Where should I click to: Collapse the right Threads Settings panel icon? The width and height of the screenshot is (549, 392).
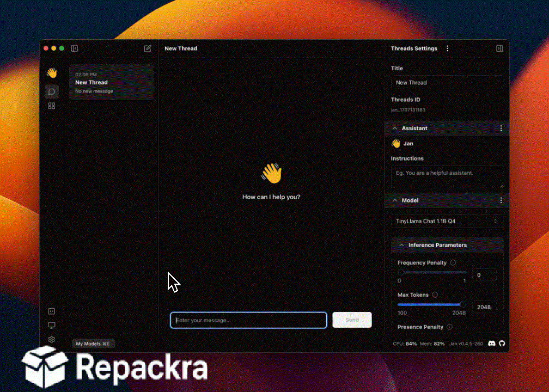click(x=499, y=48)
